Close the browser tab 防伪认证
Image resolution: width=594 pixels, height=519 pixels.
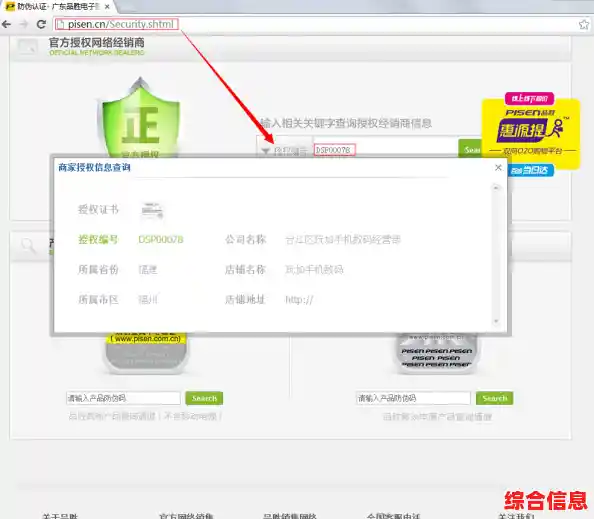107,6
